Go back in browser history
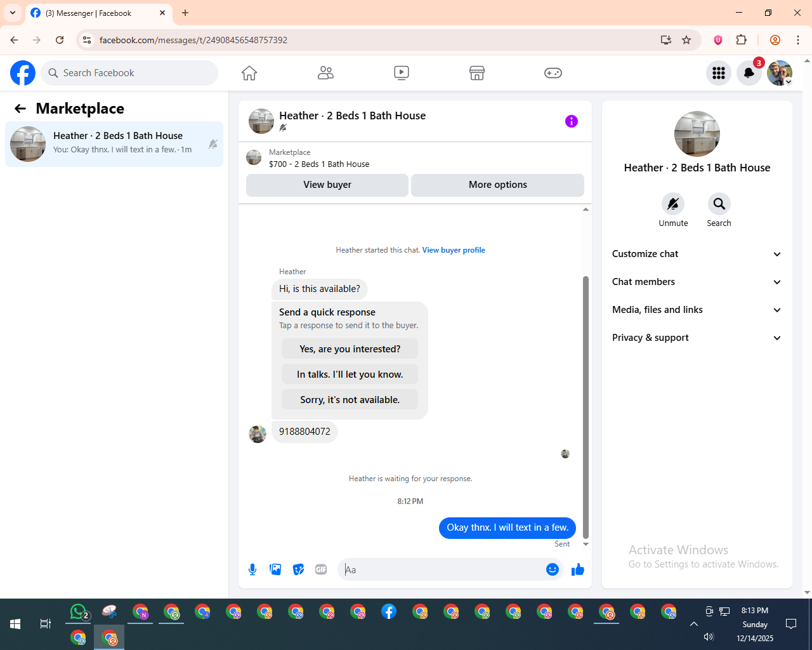812x650 pixels. pyautogui.click(x=14, y=40)
